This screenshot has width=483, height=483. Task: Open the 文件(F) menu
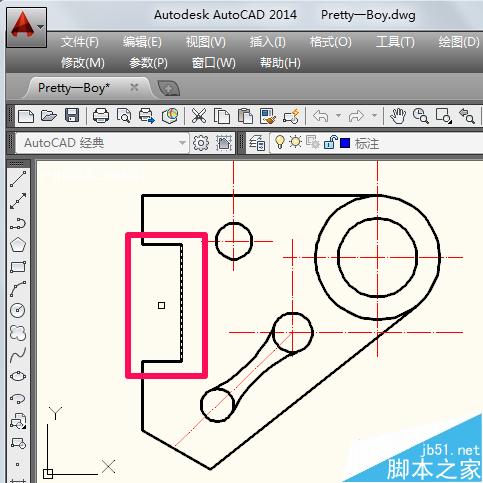80,42
